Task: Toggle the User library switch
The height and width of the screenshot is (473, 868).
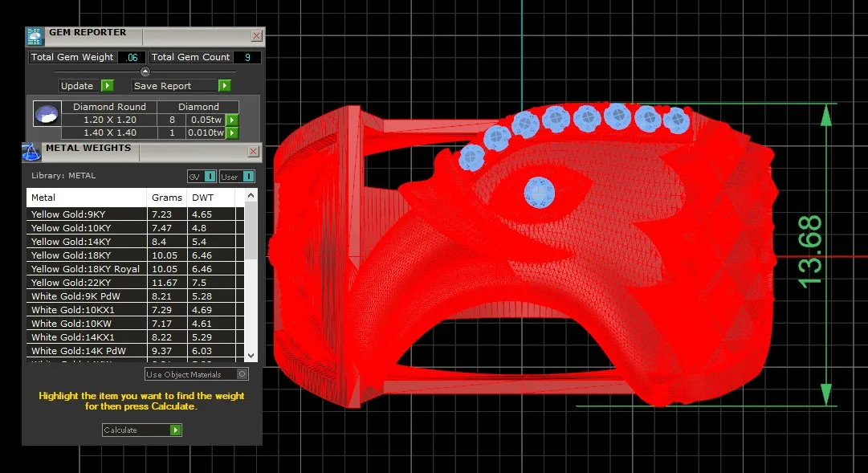Action: (x=237, y=177)
